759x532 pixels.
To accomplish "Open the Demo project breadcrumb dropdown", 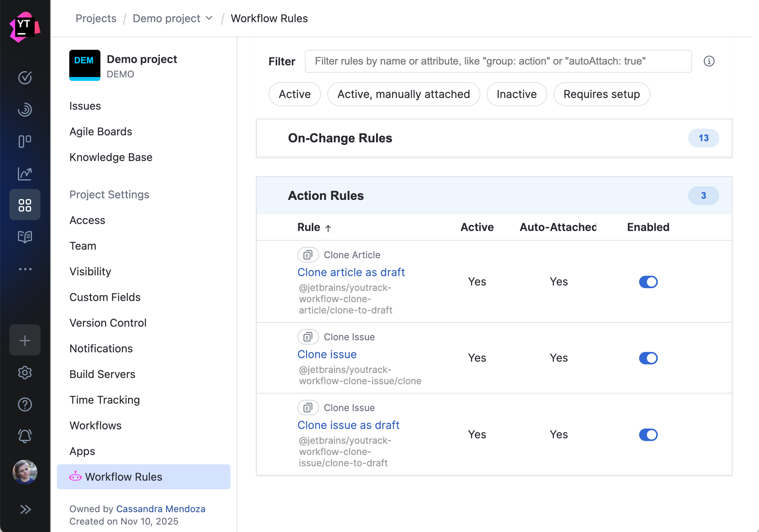I will click(x=209, y=18).
